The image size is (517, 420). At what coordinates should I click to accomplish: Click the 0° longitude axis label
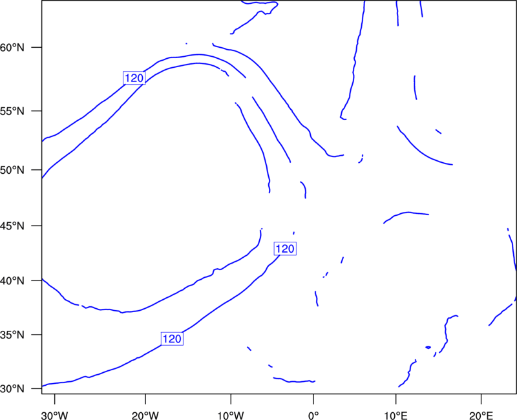tap(313, 415)
